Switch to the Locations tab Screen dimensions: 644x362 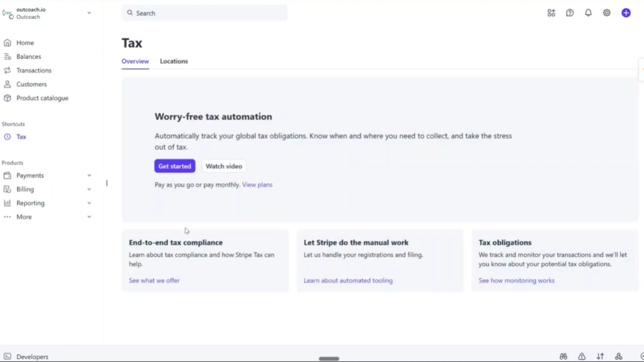(174, 61)
